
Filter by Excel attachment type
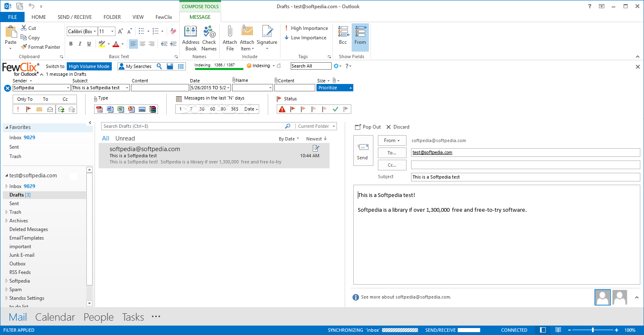[x=120, y=109]
